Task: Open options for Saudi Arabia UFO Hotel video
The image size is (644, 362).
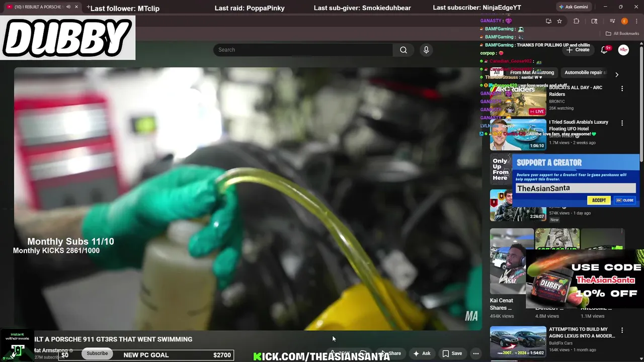Action: [x=622, y=123]
